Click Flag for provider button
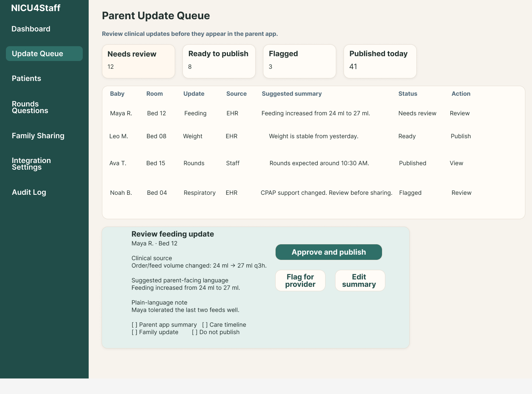This screenshot has height=394, width=532. click(x=300, y=281)
